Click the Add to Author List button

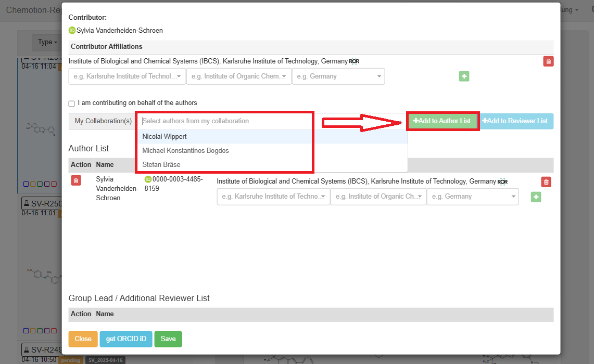(442, 121)
